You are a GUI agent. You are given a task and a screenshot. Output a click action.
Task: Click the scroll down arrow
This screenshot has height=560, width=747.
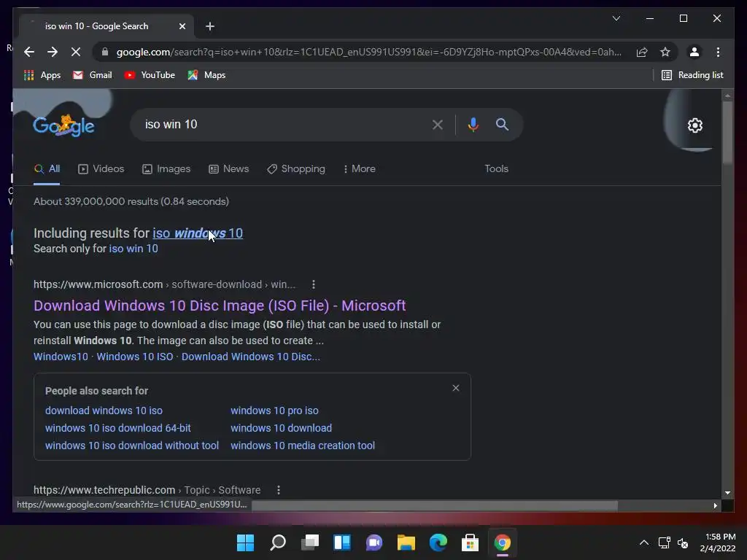[727, 494]
